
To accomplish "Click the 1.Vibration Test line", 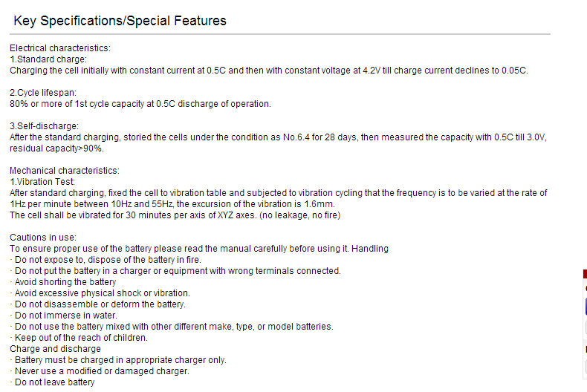I will point(42,182).
